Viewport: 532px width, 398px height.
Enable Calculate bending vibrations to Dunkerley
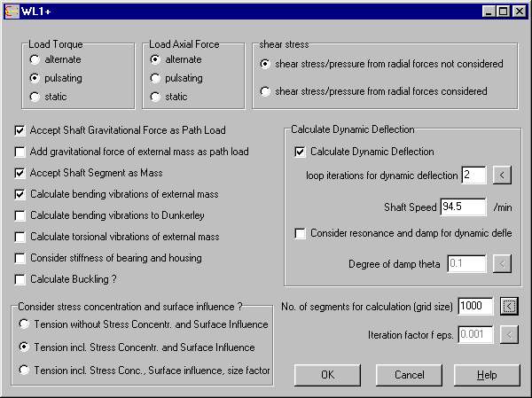(x=20, y=215)
